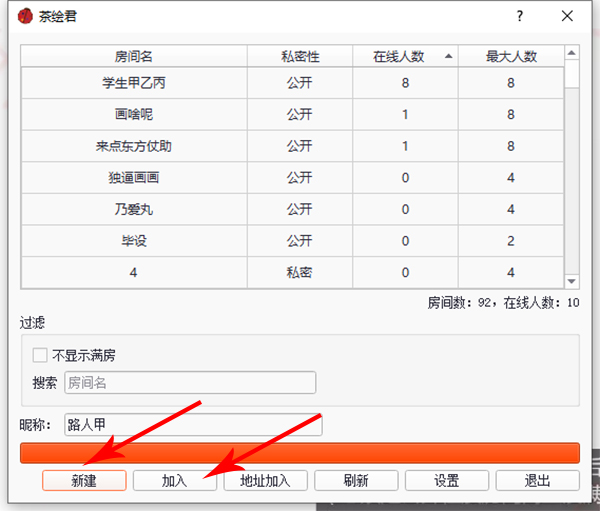Click the 房间数 status text

click(x=504, y=303)
